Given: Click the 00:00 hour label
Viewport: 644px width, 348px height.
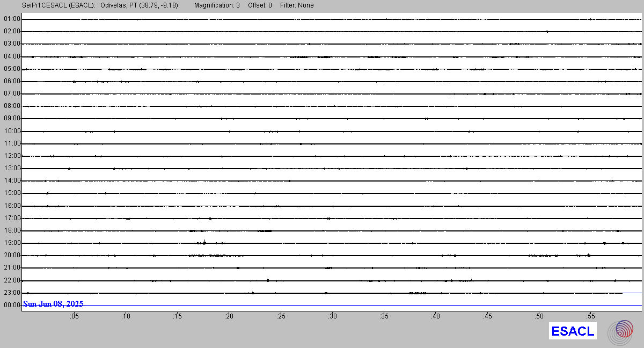Looking at the screenshot, I should (x=12, y=305).
